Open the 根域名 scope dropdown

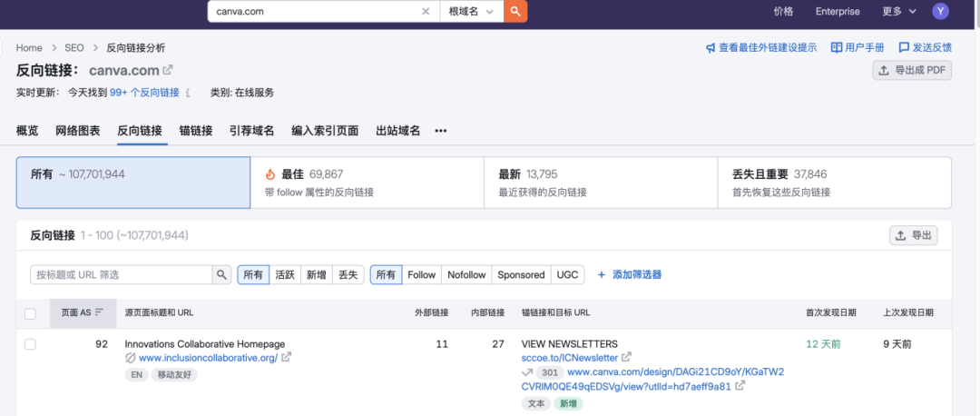[471, 11]
